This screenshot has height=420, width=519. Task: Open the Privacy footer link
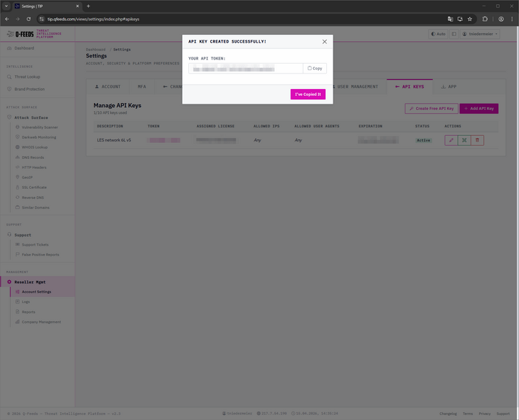point(485,414)
